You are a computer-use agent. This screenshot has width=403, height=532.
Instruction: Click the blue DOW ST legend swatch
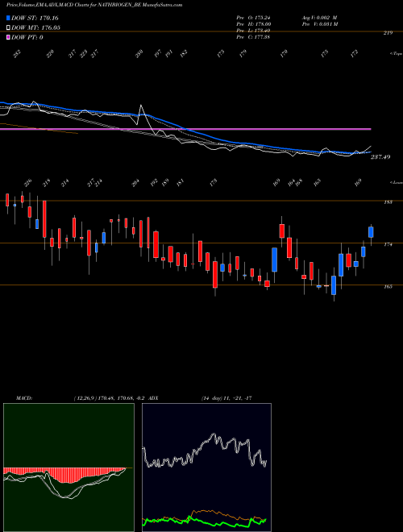[x=8, y=18]
